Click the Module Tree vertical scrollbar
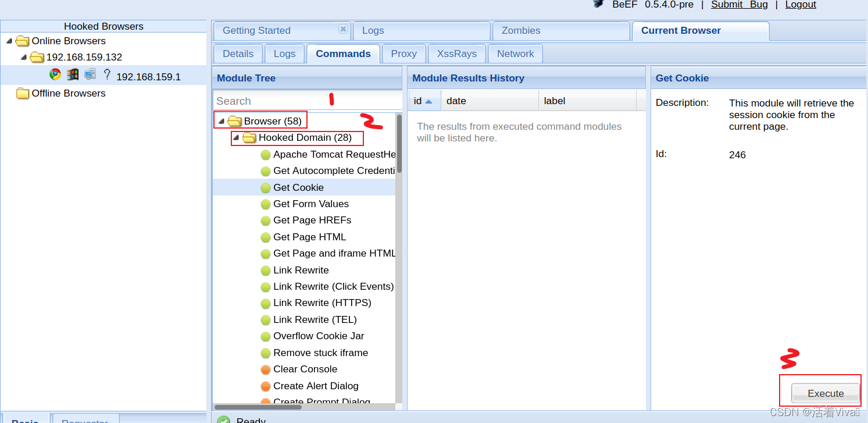 click(399, 143)
